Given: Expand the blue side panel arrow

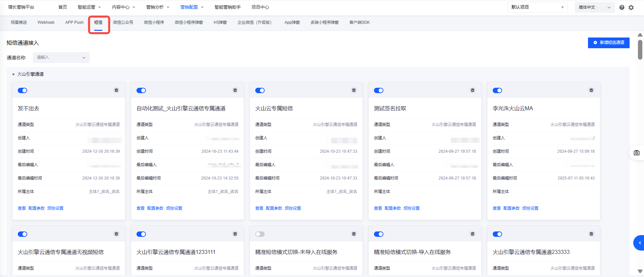Looking at the screenshot, I should click(x=639, y=243).
